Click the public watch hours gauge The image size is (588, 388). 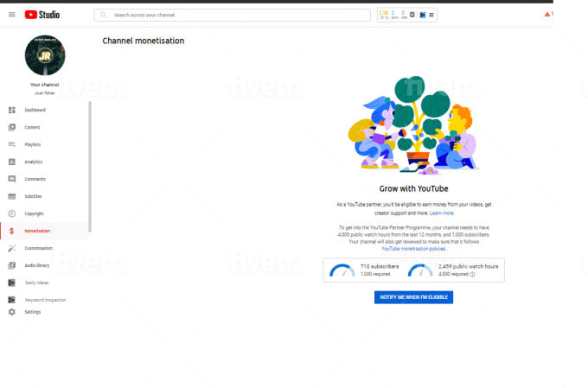tap(420, 270)
